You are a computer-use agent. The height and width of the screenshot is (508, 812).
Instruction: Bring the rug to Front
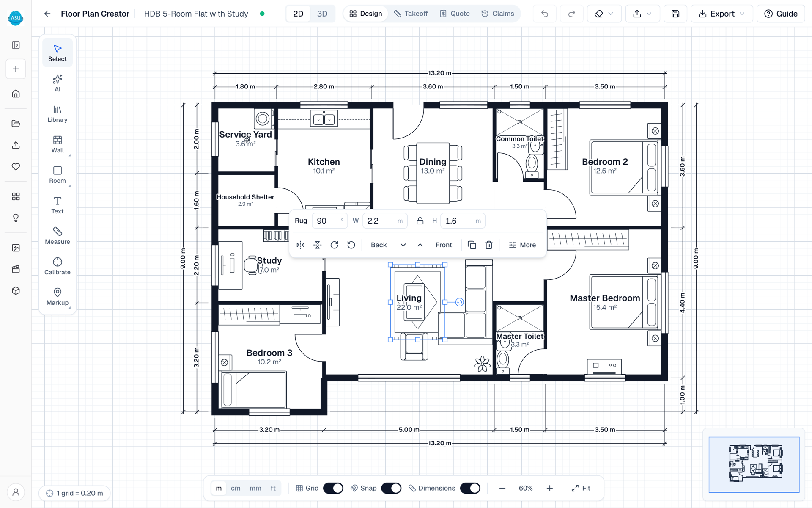tap(444, 245)
